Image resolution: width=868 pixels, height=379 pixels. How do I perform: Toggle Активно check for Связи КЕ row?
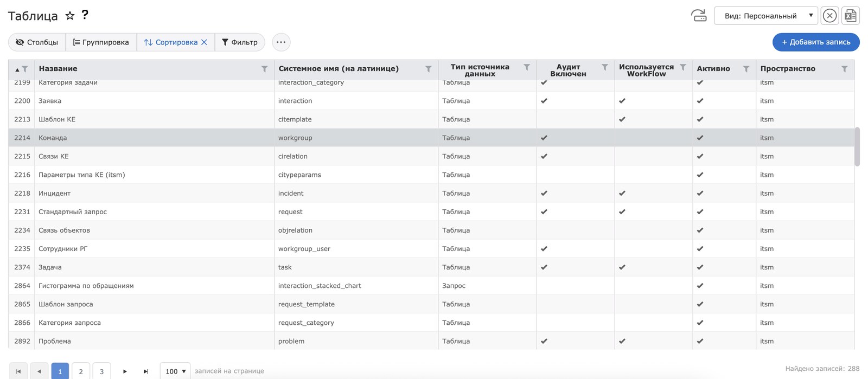coord(700,156)
